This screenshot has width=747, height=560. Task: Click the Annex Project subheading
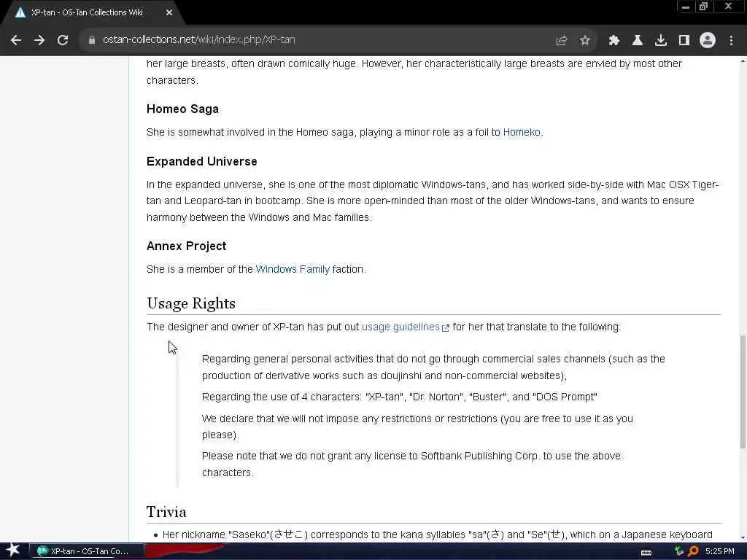(x=186, y=246)
